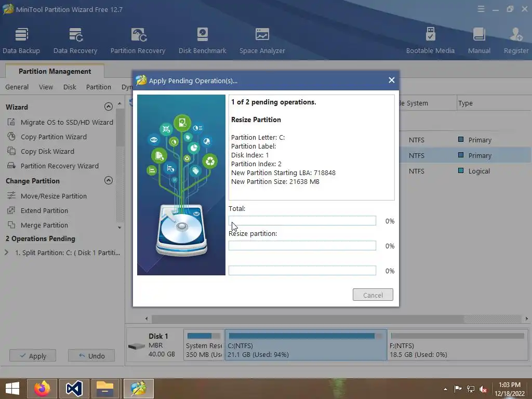
Task: Close the Apply Pending Operations dialog
Action: click(392, 80)
